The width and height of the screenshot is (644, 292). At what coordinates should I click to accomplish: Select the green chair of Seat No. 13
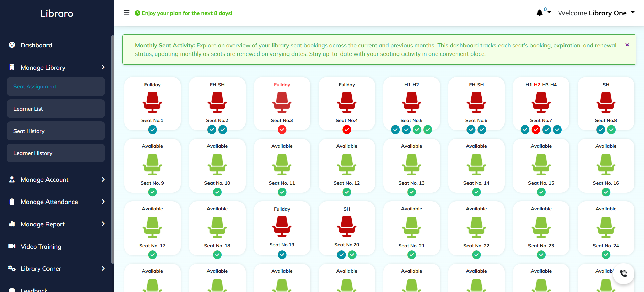pos(412,165)
